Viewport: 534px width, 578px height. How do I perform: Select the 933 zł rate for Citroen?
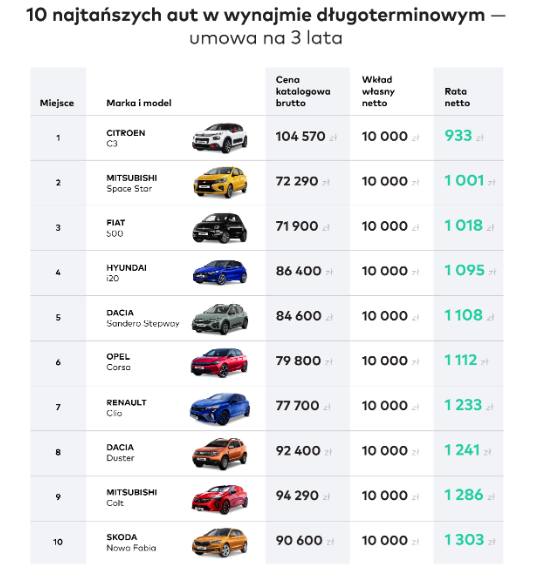(x=464, y=136)
